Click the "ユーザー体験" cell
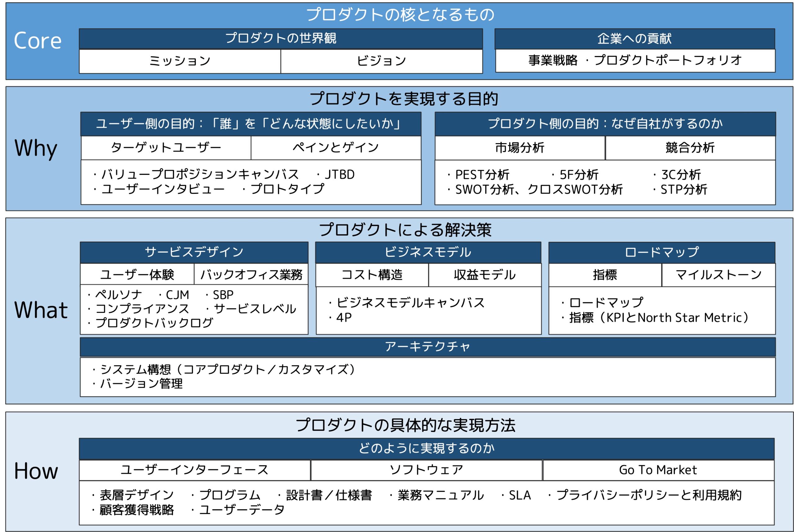This screenshot has height=532, width=794. click(137, 274)
